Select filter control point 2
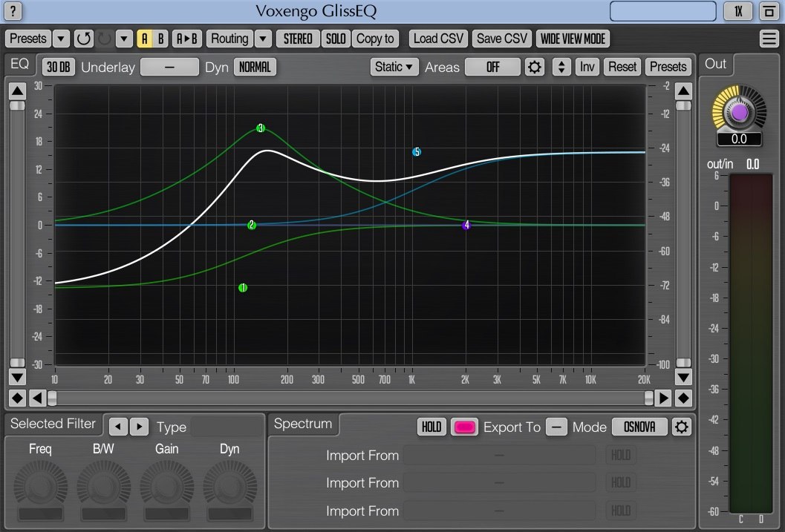 coord(252,225)
